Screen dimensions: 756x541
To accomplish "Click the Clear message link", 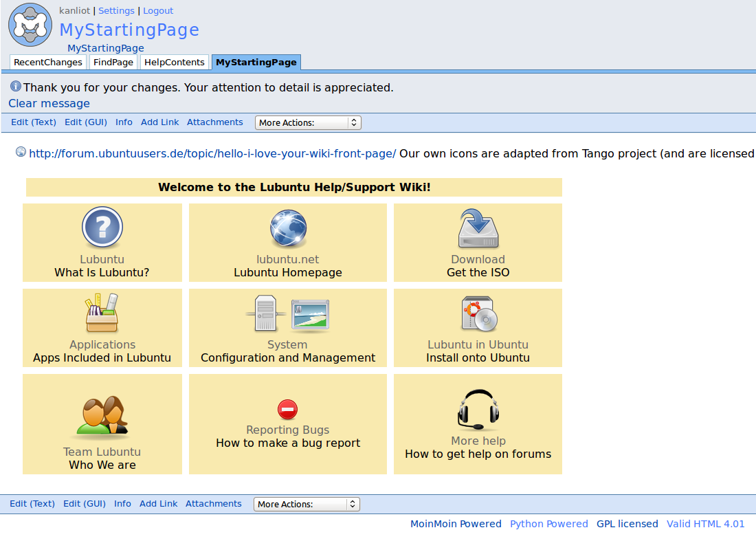I will point(49,104).
